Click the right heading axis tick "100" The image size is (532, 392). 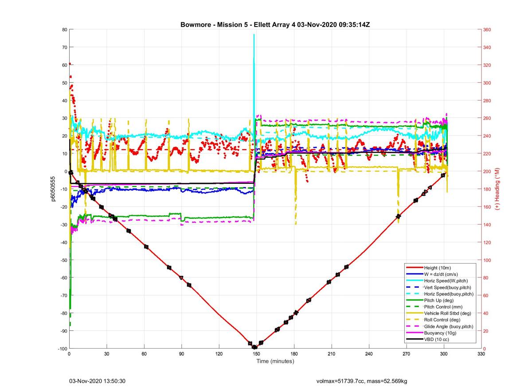tap(487, 260)
